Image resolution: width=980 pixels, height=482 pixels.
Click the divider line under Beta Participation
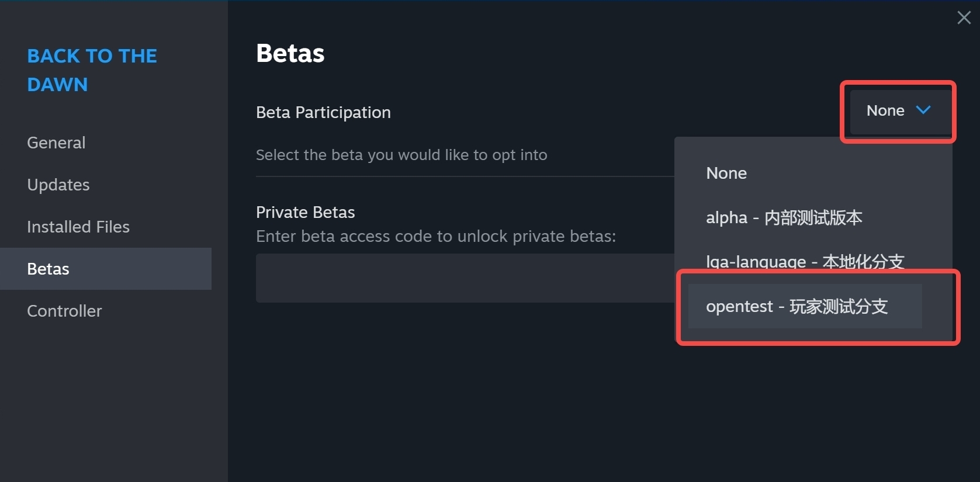(x=465, y=176)
